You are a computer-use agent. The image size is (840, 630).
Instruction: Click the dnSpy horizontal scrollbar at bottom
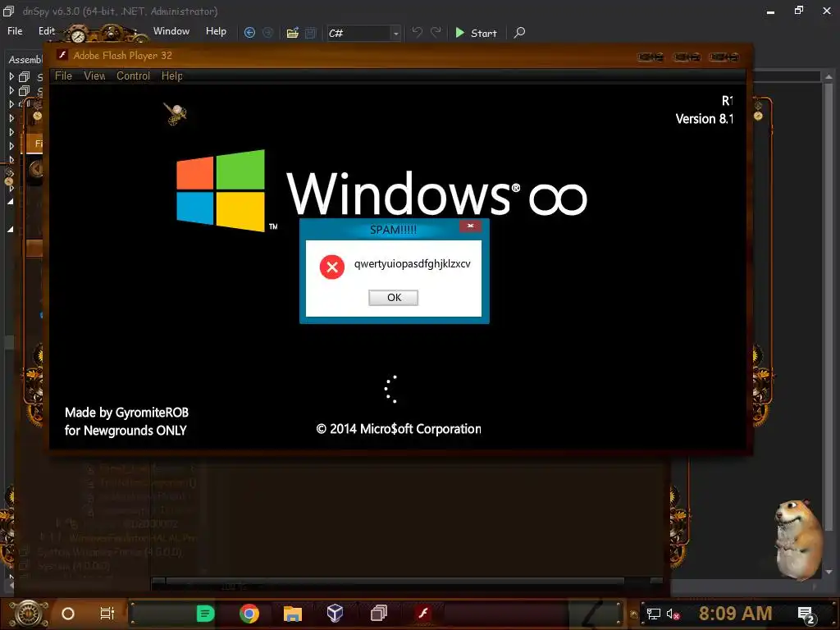395,582
